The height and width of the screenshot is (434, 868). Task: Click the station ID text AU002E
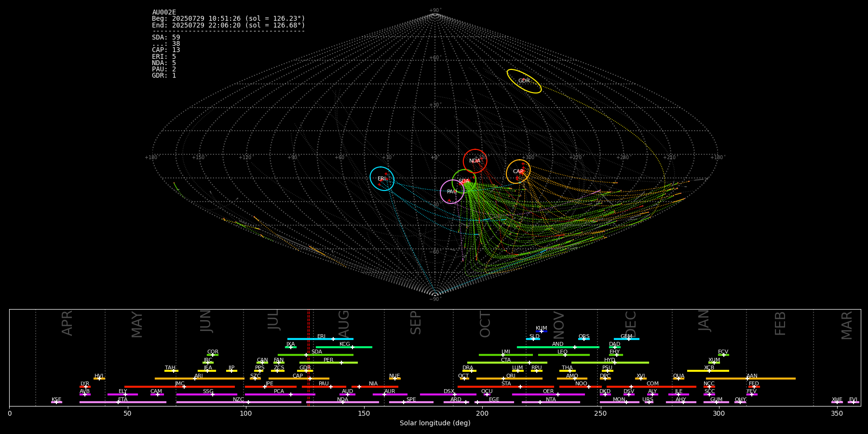[164, 13]
